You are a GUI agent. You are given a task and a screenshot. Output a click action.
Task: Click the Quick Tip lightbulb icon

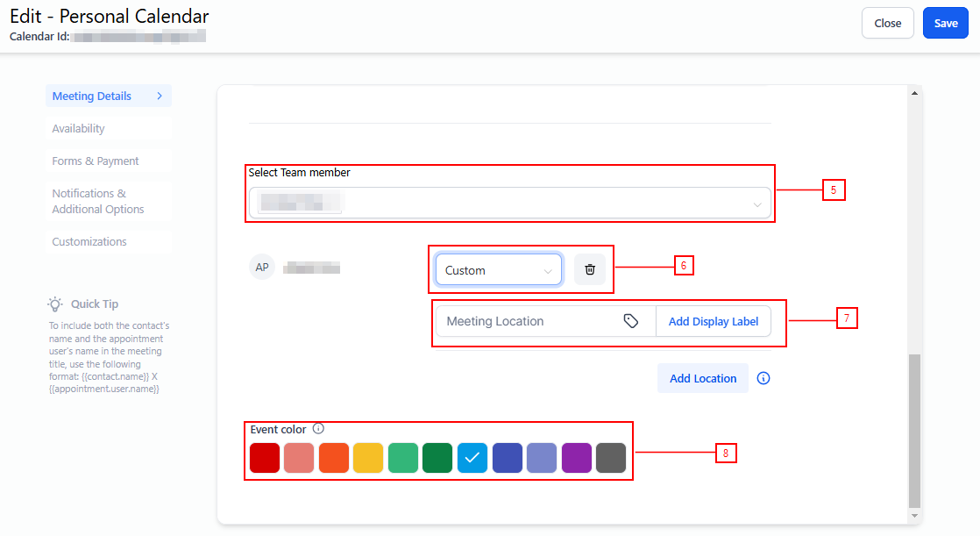click(x=55, y=304)
